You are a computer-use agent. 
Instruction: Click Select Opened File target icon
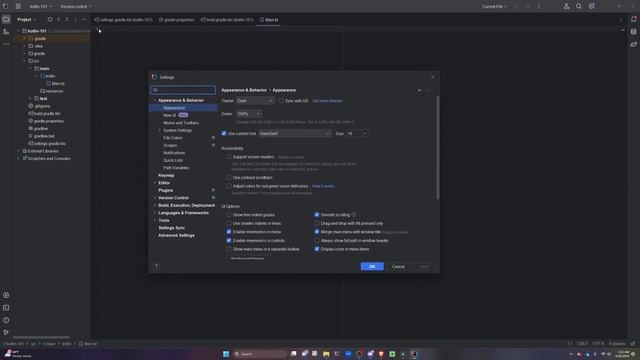tap(50, 19)
